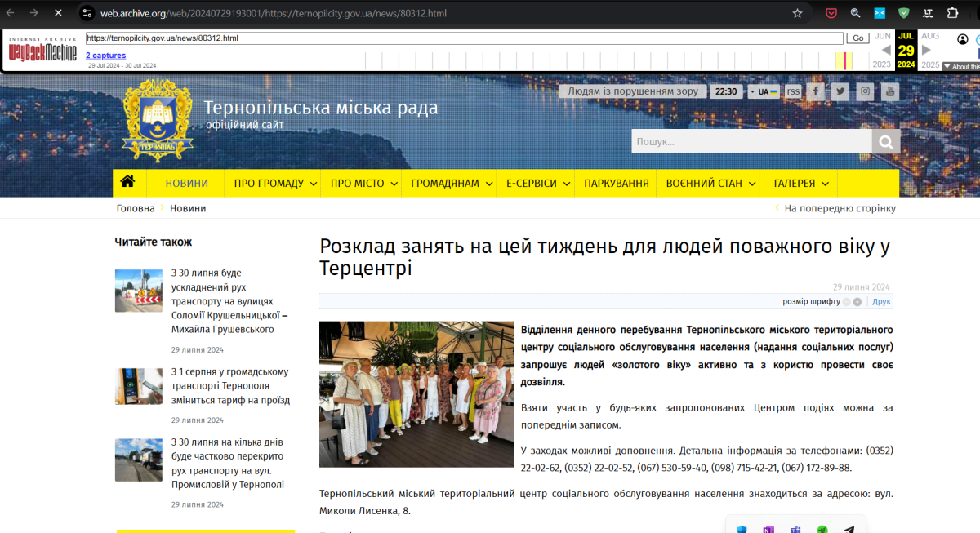Enable the visually impaired mode button

[x=632, y=91]
